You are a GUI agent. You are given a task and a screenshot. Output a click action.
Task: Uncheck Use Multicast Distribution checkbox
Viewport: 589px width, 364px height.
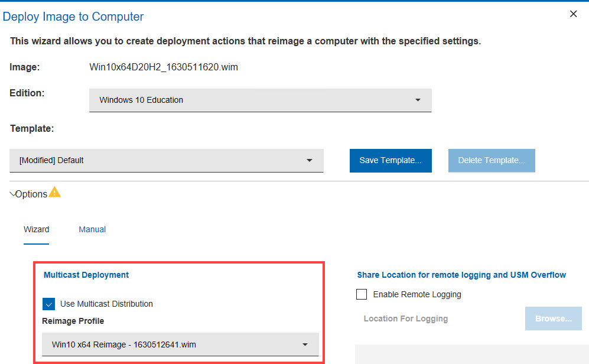[x=48, y=304]
